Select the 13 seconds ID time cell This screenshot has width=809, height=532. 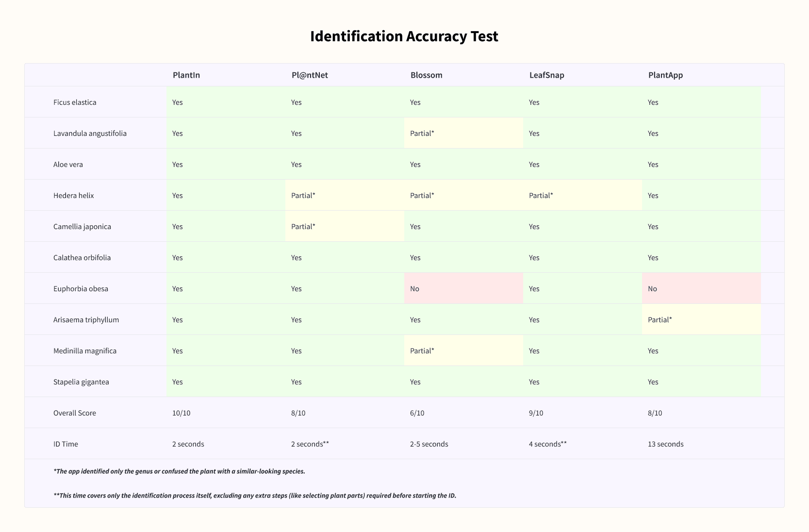tap(665, 444)
